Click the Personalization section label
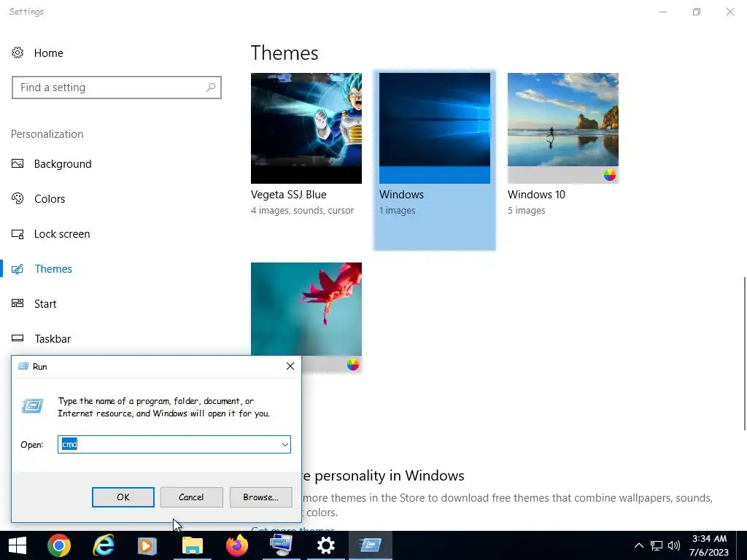747x560 pixels. (x=47, y=134)
